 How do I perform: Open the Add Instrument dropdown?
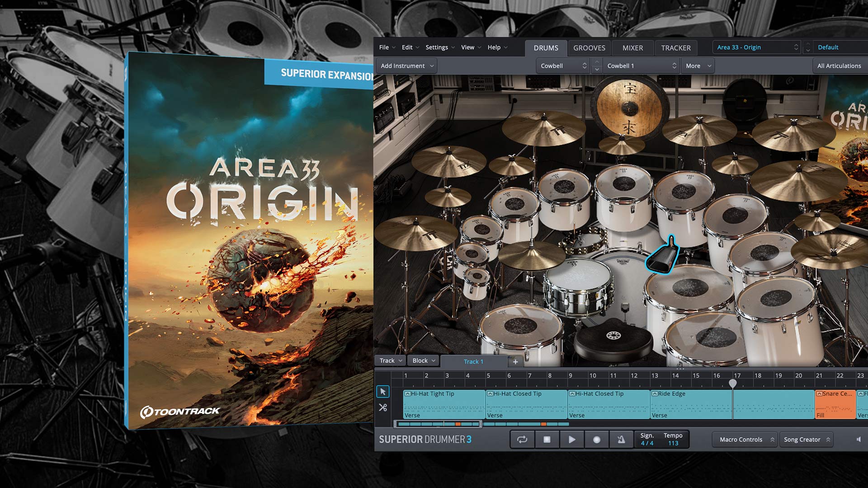coord(407,66)
